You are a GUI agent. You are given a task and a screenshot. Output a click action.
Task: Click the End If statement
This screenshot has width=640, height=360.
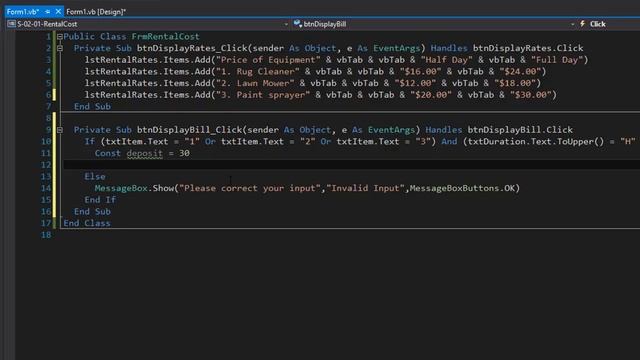coord(100,200)
